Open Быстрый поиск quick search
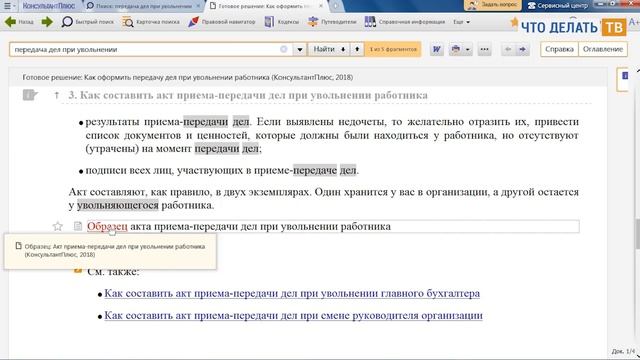Screen dimensions: 640x360 pyautogui.click(x=88, y=22)
